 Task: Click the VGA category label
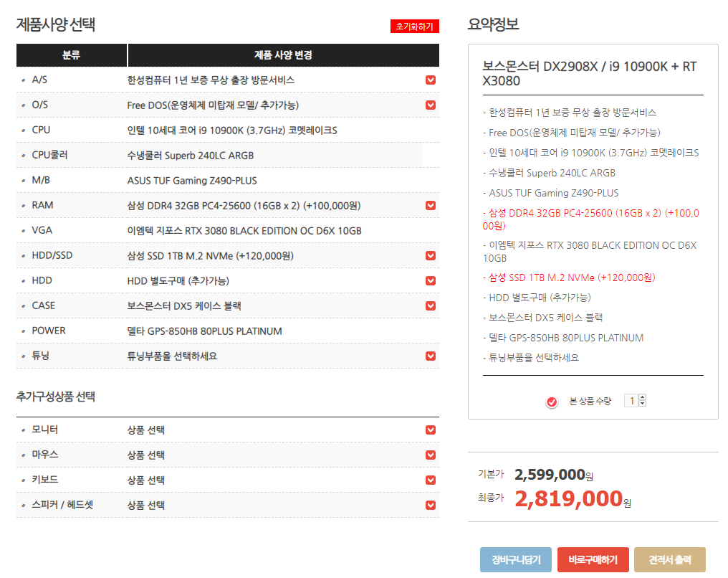42,230
